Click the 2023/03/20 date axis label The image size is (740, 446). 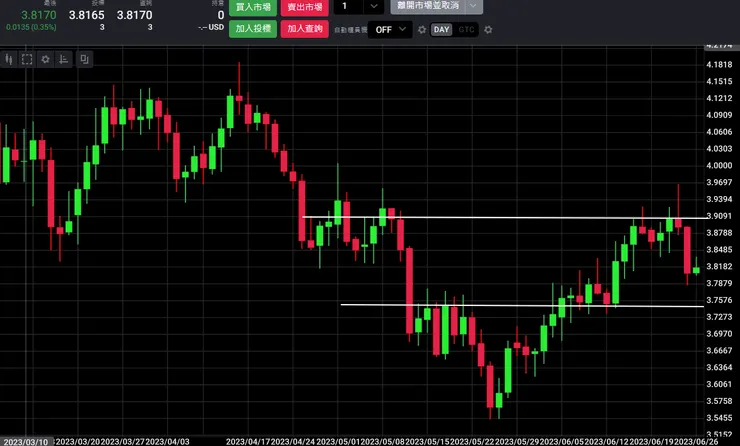[78, 442]
